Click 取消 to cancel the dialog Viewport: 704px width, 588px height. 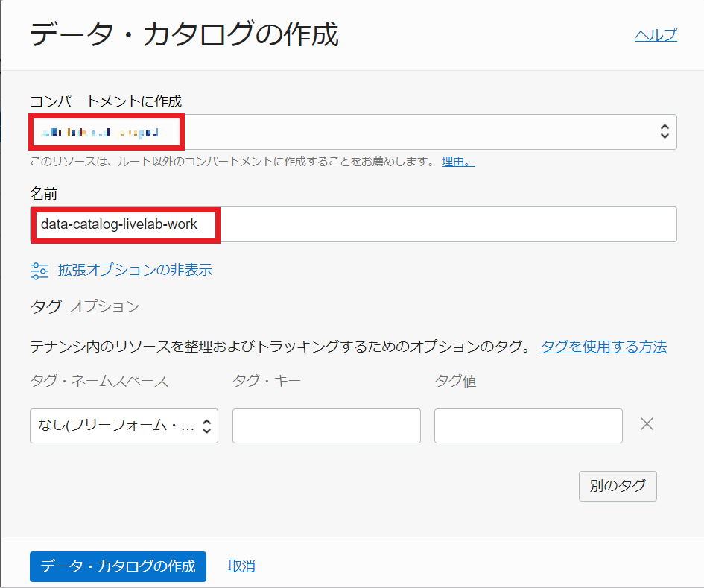point(241,566)
